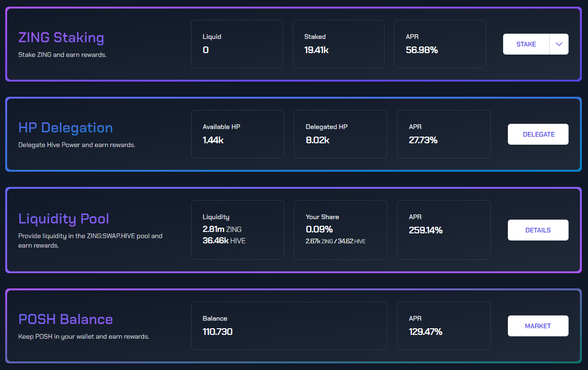
Task: Open the Liquidity Pool DETAILS button
Action: click(x=538, y=230)
